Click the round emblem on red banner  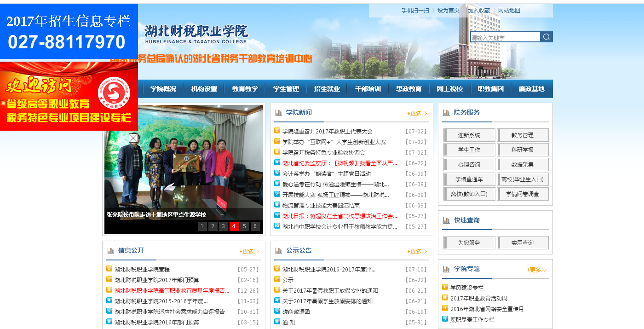coord(114,93)
